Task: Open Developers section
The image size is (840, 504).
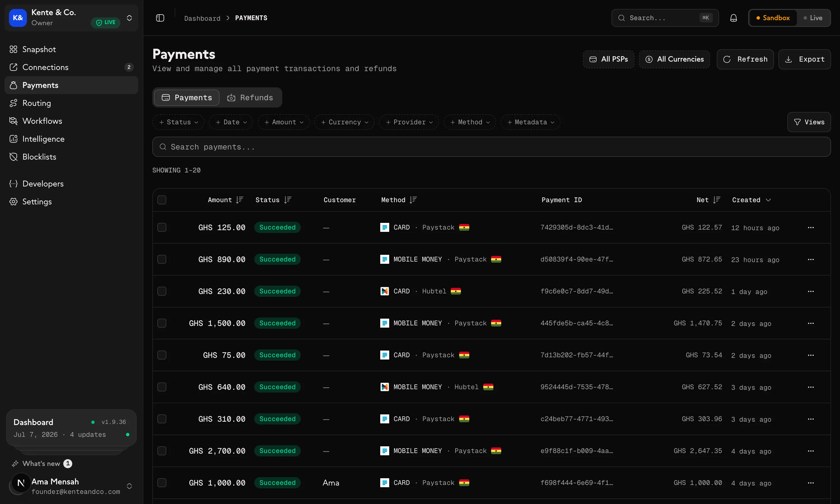Action: 71,184
